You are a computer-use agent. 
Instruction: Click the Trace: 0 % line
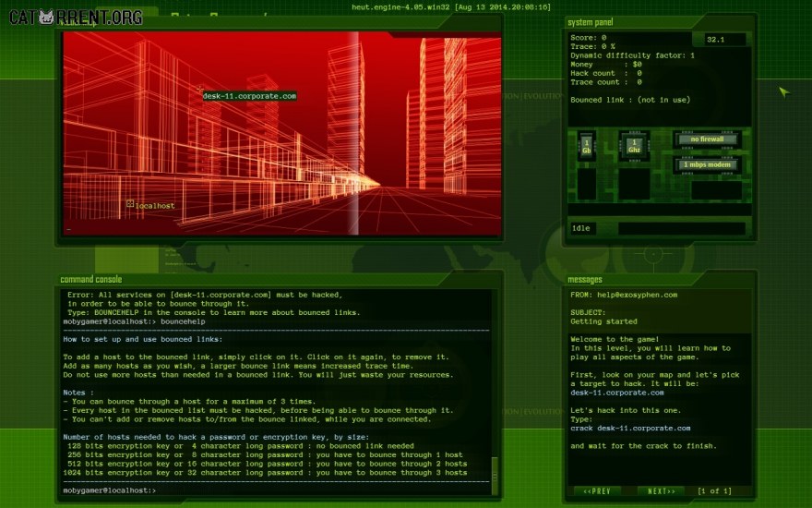[592, 46]
